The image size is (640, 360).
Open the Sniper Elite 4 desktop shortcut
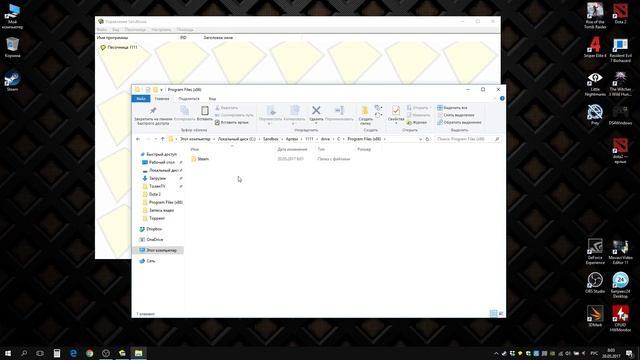coord(595,47)
